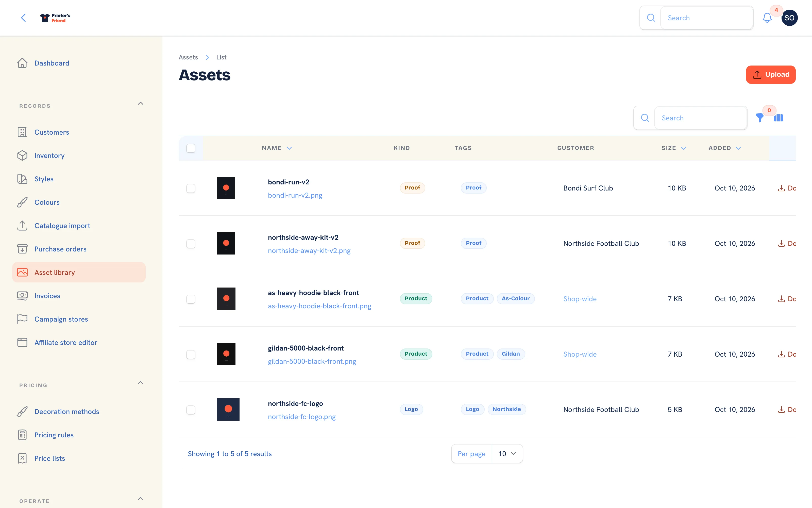Image resolution: width=812 pixels, height=508 pixels.
Task: Click the Customers building icon
Action: (x=22, y=132)
